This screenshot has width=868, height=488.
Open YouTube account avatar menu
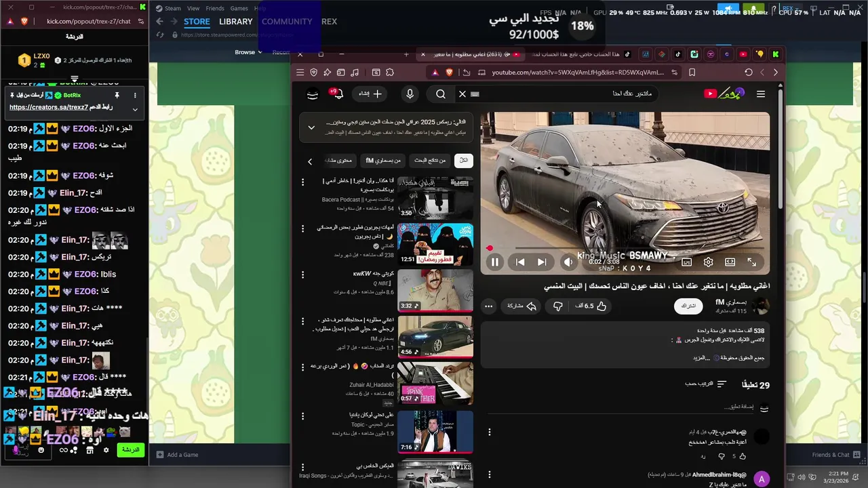tap(313, 94)
